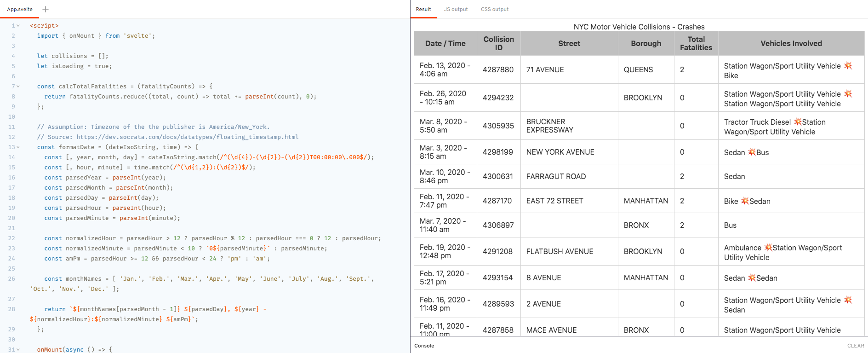
Task: Place cursor on the amPm const line
Action: [x=157, y=259]
